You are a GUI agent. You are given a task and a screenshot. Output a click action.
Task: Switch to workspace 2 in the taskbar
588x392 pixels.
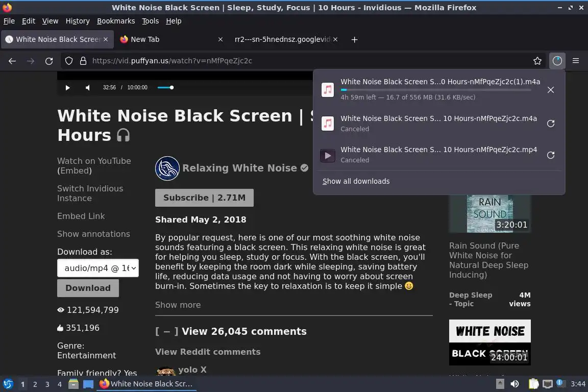pyautogui.click(x=35, y=384)
